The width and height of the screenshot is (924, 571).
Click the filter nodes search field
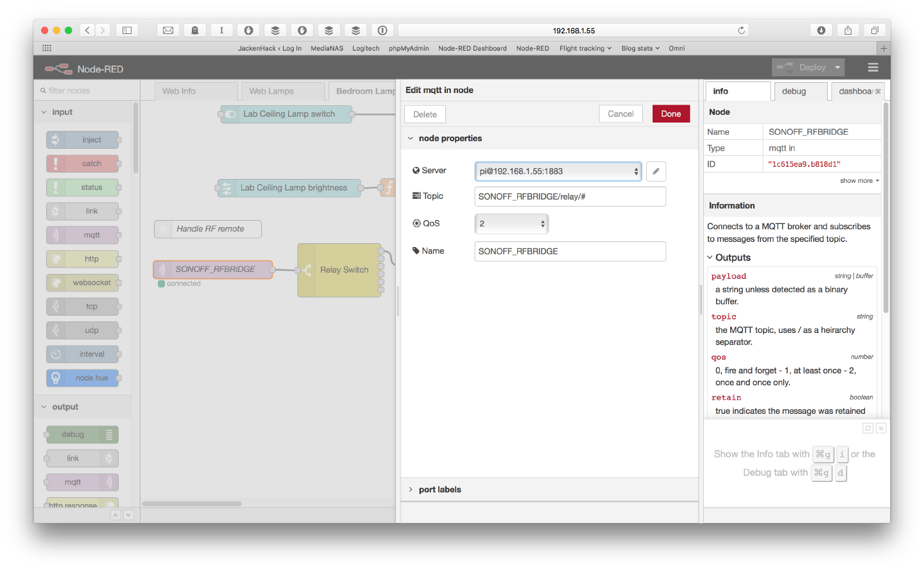[x=87, y=90]
